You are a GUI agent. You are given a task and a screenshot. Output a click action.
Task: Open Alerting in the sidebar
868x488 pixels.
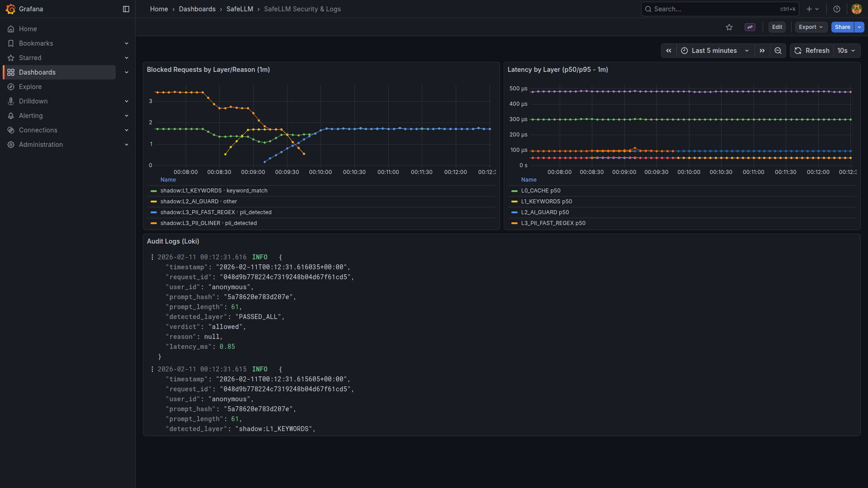coord(31,116)
